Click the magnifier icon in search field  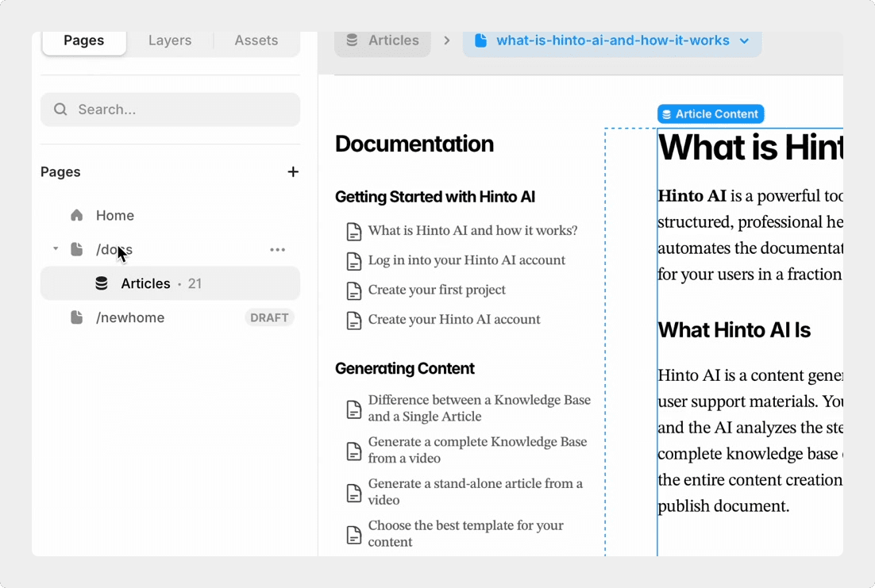60,110
